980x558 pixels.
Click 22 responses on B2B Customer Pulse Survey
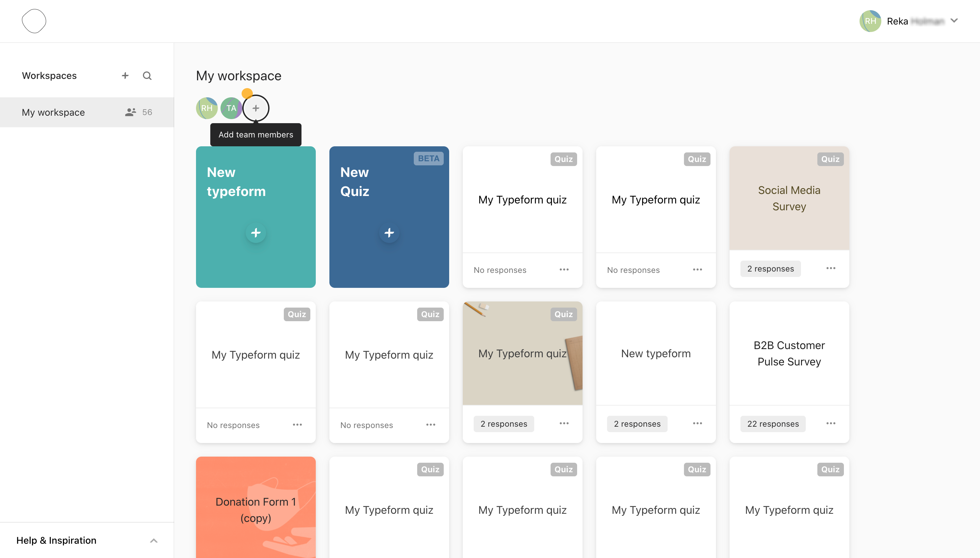point(773,424)
